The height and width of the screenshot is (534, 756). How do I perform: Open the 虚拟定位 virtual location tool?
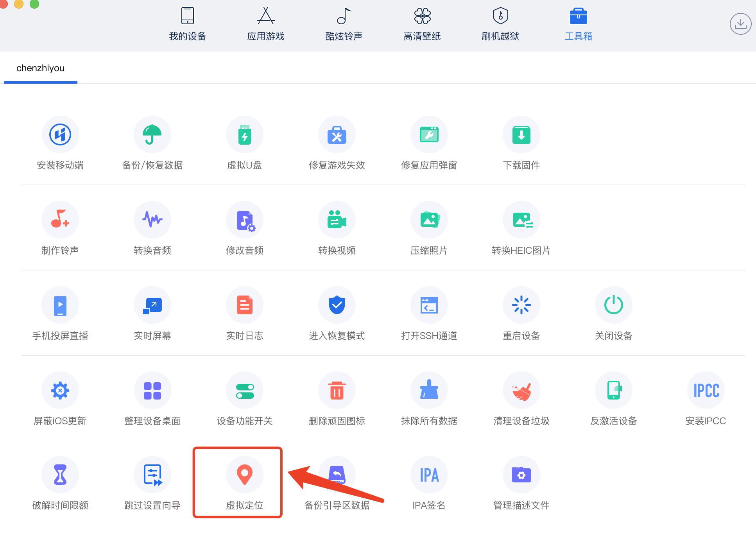tap(244, 475)
